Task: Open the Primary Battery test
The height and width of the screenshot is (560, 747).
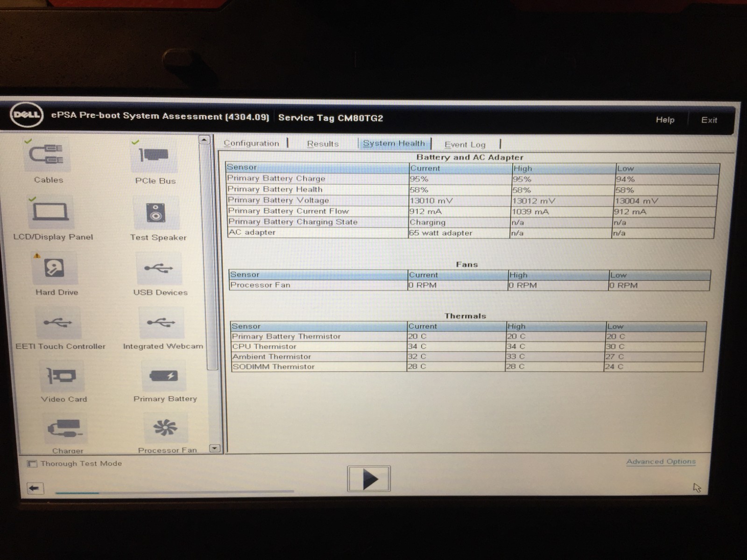Action: coord(164,376)
